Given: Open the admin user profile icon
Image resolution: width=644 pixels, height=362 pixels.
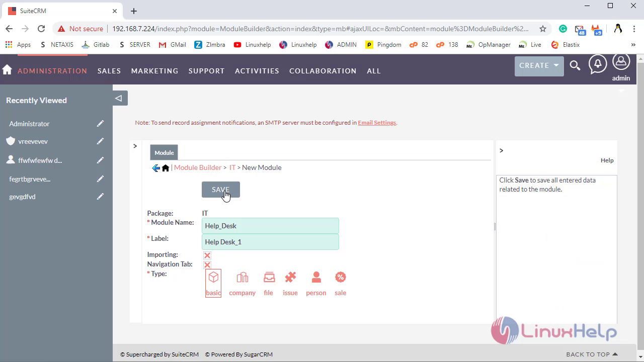Looking at the screenshot, I should click(621, 62).
